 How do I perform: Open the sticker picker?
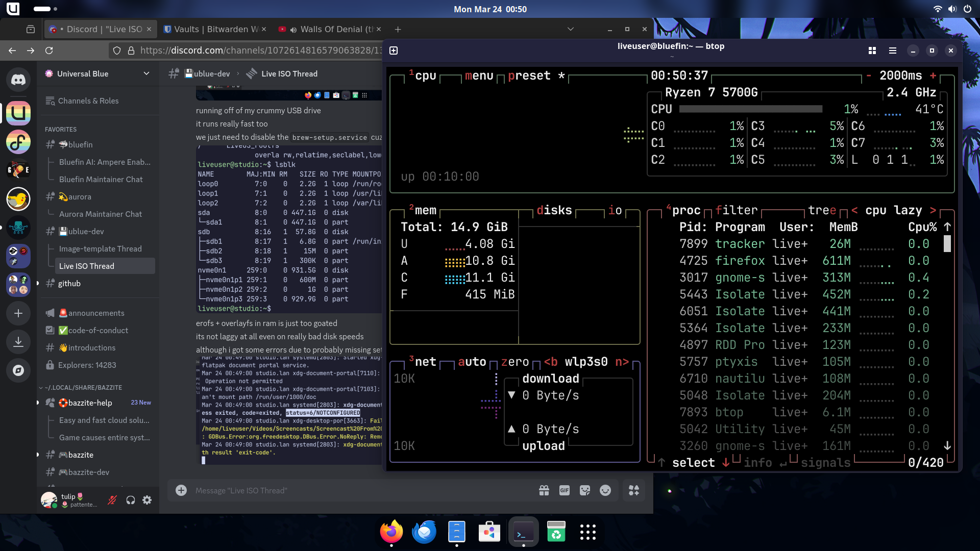click(x=585, y=490)
